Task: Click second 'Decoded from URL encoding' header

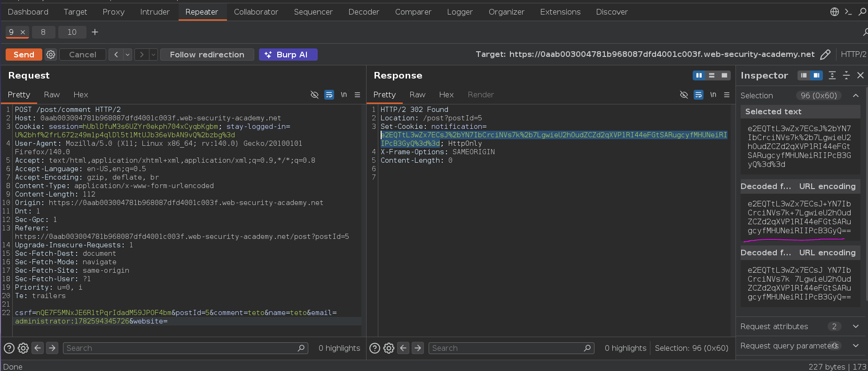Action: pyautogui.click(x=800, y=253)
